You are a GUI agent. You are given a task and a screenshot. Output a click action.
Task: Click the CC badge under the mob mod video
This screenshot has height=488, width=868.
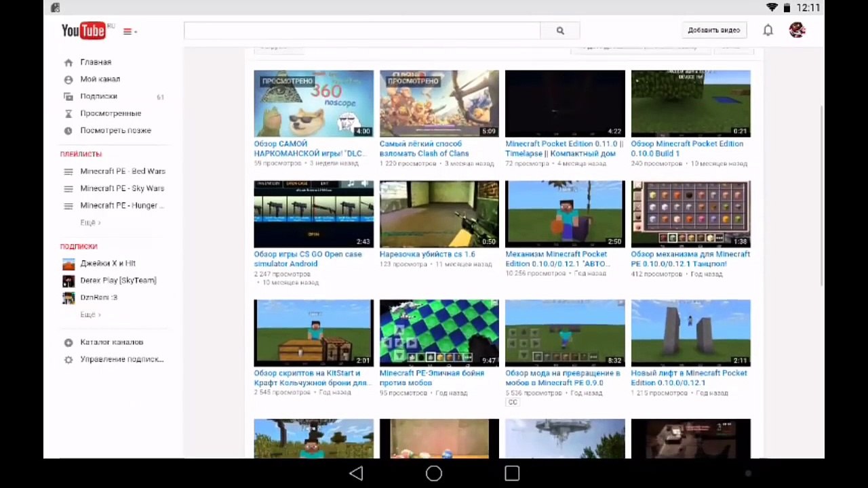[513, 402]
